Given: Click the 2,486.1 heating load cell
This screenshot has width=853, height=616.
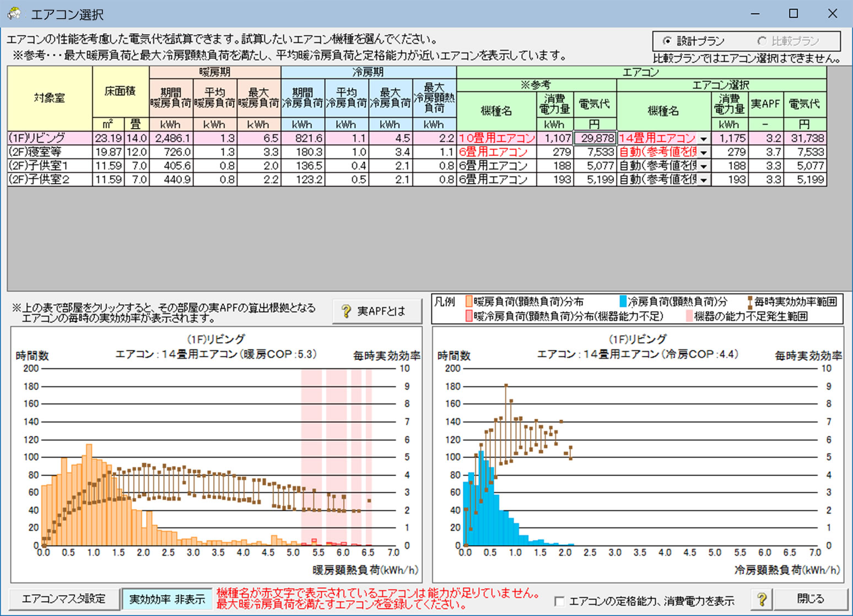Looking at the screenshot, I should pos(171,138).
